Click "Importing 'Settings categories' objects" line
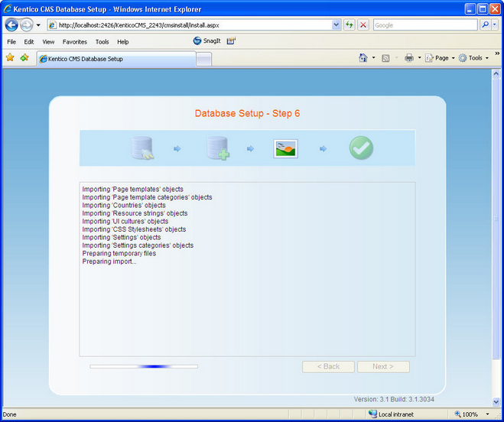The height and width of the screenshot is (422, 504). click(138, 245)
